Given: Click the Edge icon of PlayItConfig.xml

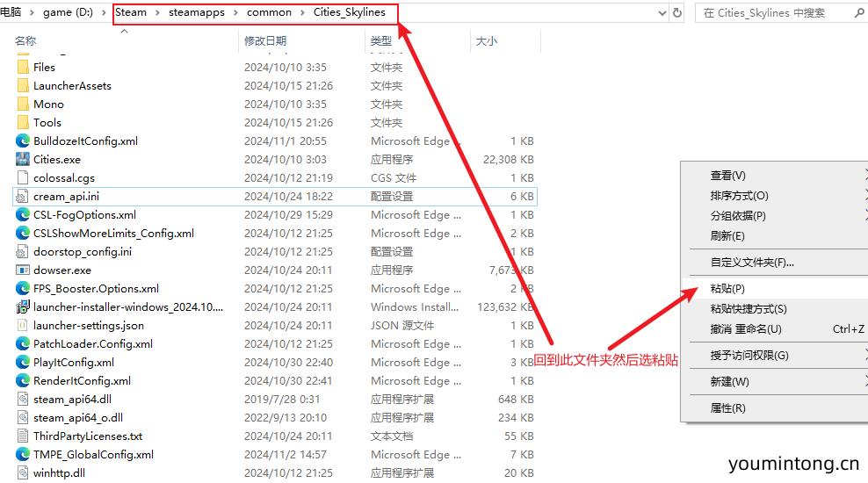Looking at the screenshot, I should (23, 363).
